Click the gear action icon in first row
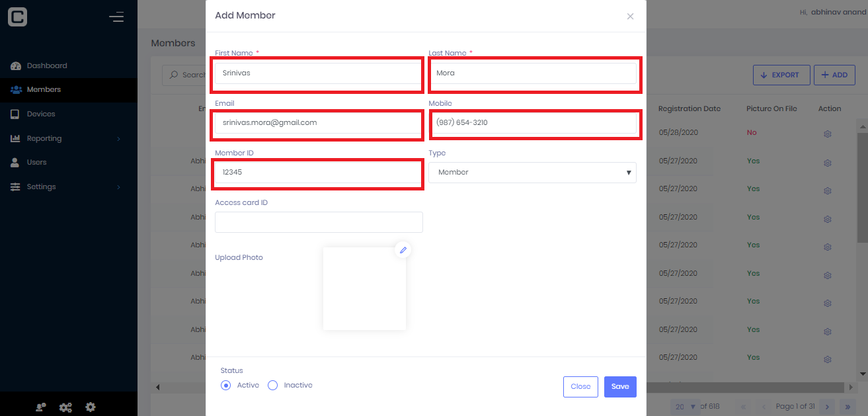This screenshot has width=868, height=416. (x=827, y=134)
